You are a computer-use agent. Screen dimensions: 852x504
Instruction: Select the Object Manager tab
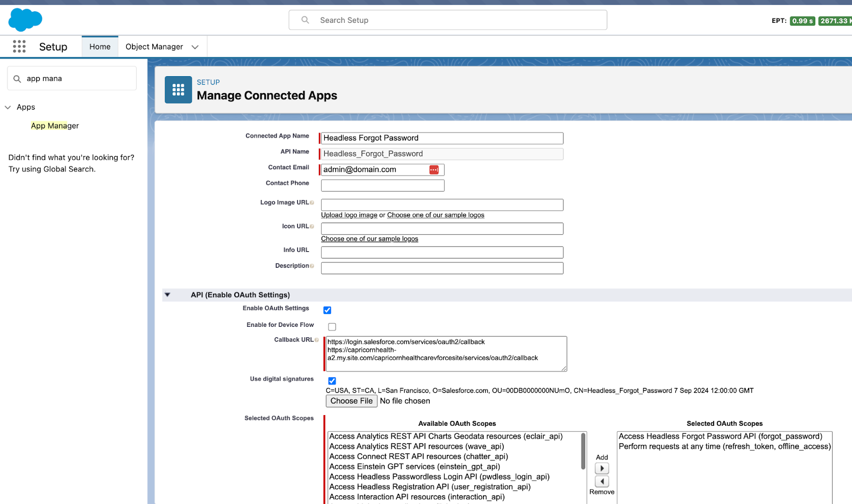(154, 46)
